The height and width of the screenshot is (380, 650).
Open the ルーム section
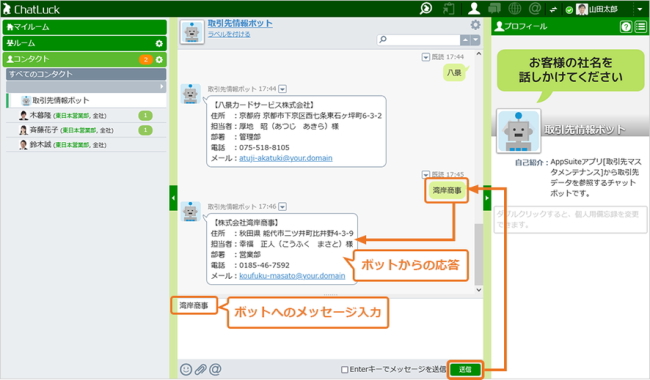tap(85, 43)
